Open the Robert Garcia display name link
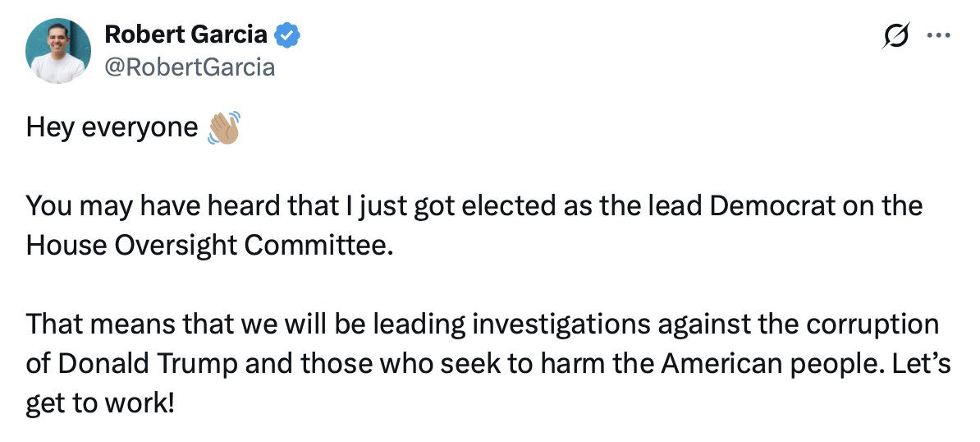Screen dimensions: 980x442 (186, 35)
